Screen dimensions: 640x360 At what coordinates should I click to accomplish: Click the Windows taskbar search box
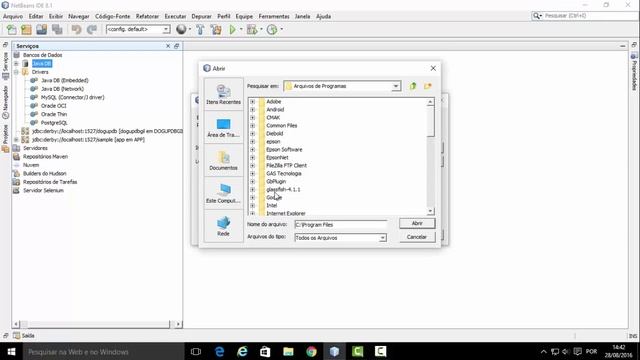click(x=103, y=351)
